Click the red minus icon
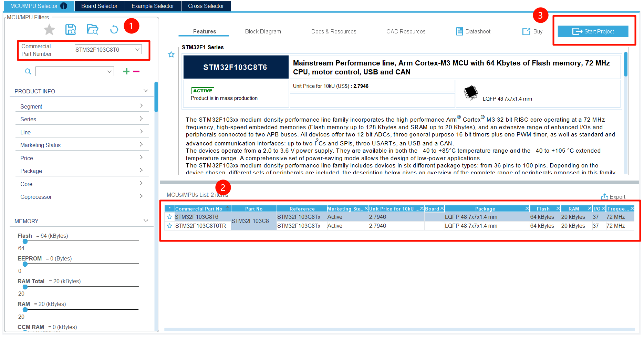 click(x=136, y=71)
